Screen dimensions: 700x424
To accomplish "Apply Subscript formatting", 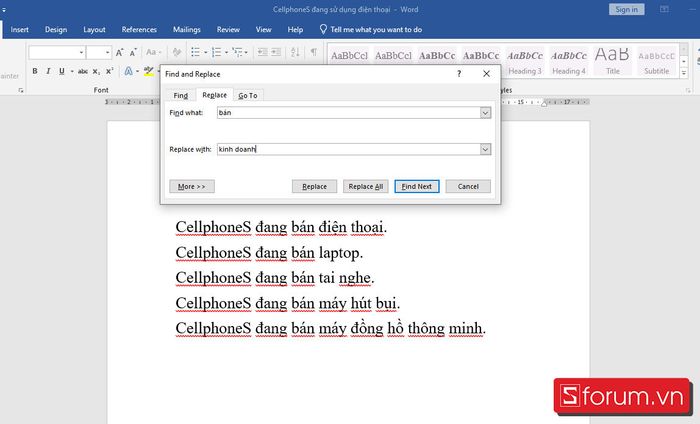I will click(96, 71).
